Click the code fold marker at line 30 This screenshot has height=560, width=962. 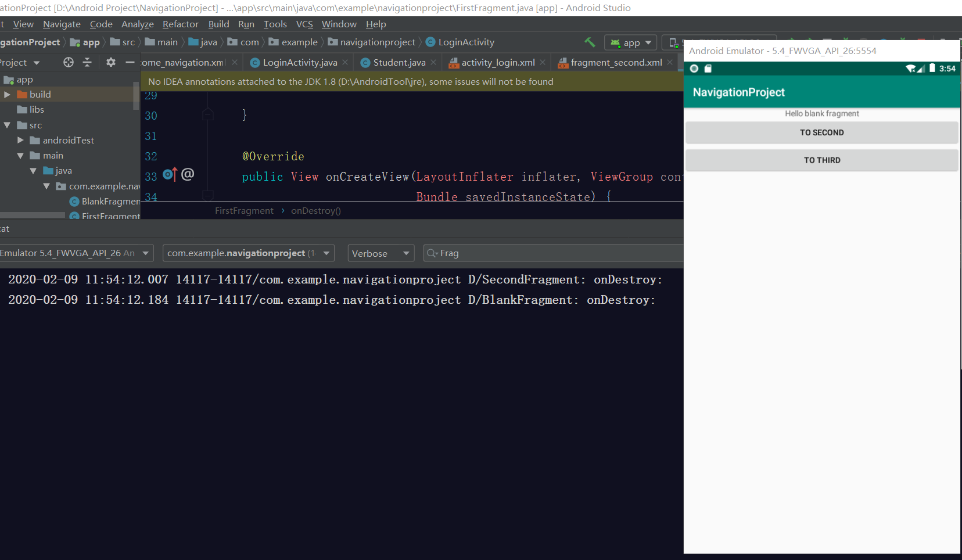pos(208,114)
